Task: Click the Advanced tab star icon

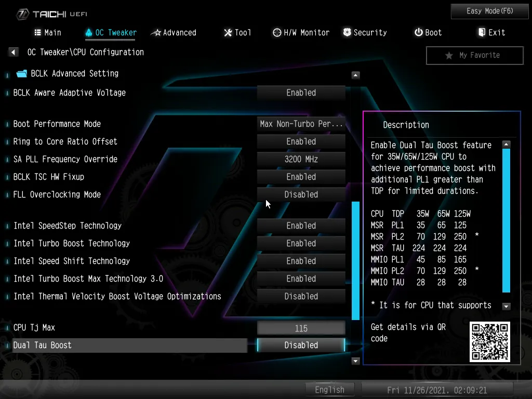Action: pos(156,33)
